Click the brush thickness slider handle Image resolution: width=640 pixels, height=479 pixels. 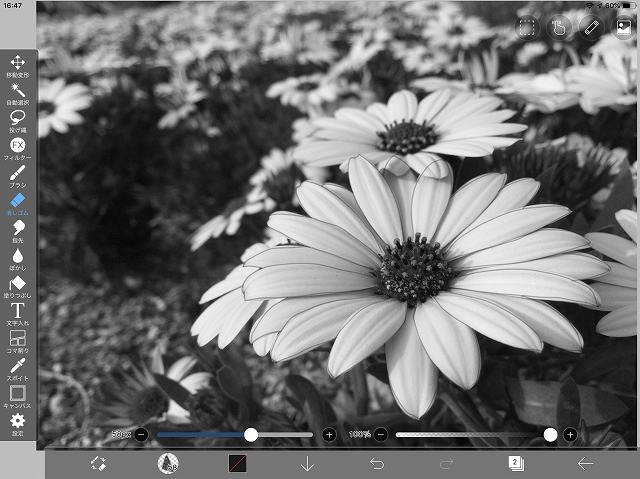[x=251, y=435]
